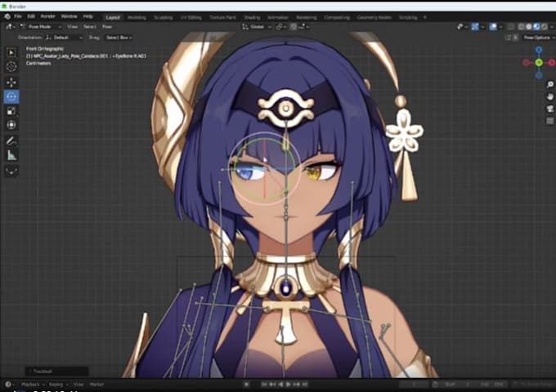Select the active Rotate tool

pyautogui.click(x=11, y=96)
